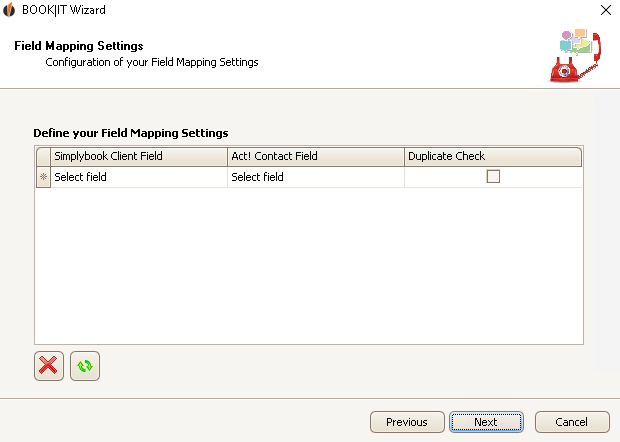620x442 pixels.
Task: Click the blank header corner cell
Action: pos(43,157)
